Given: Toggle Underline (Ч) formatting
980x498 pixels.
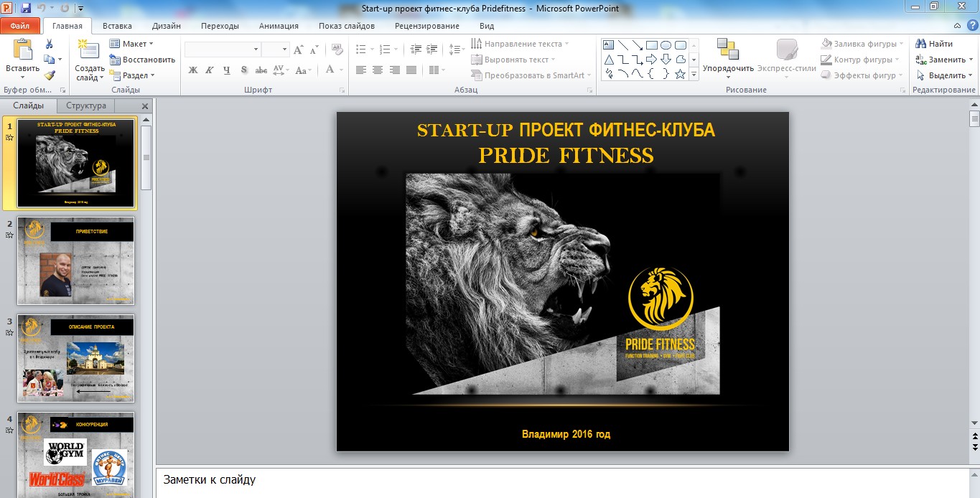Looking at the screenshot, I should (227, 70).
